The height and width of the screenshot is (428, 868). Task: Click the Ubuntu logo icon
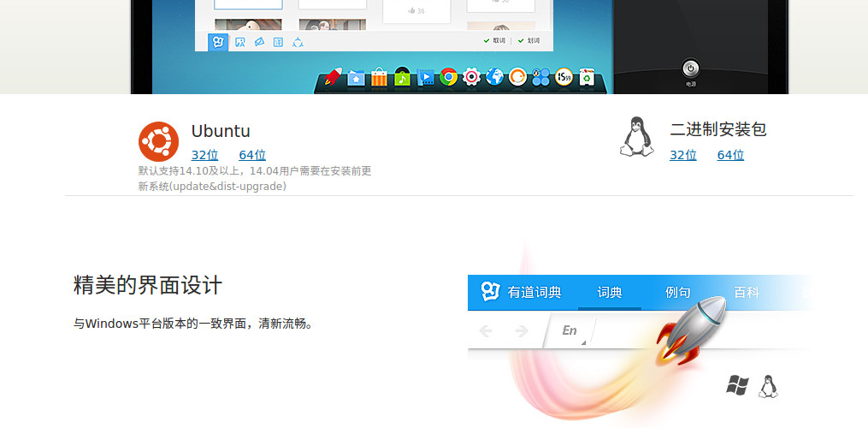click(158, 141)
